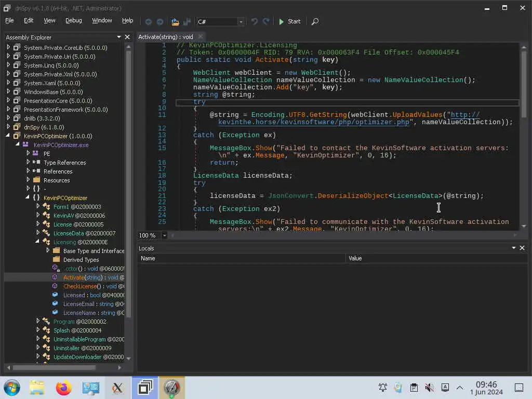Close the Locals panel
The width and height of the screenshot is (532, 399).
(x=522, y=248)
